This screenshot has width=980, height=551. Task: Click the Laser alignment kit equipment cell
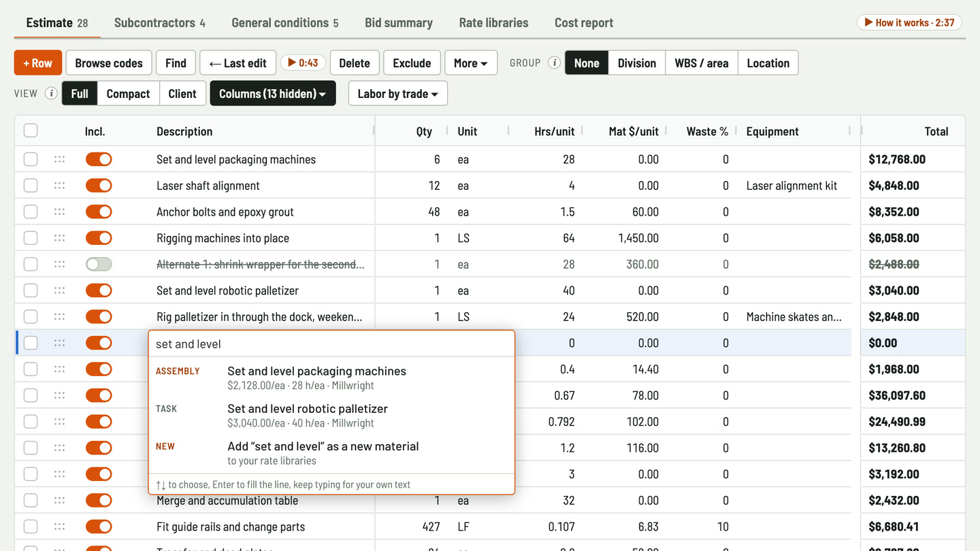(x=795, y=186)
